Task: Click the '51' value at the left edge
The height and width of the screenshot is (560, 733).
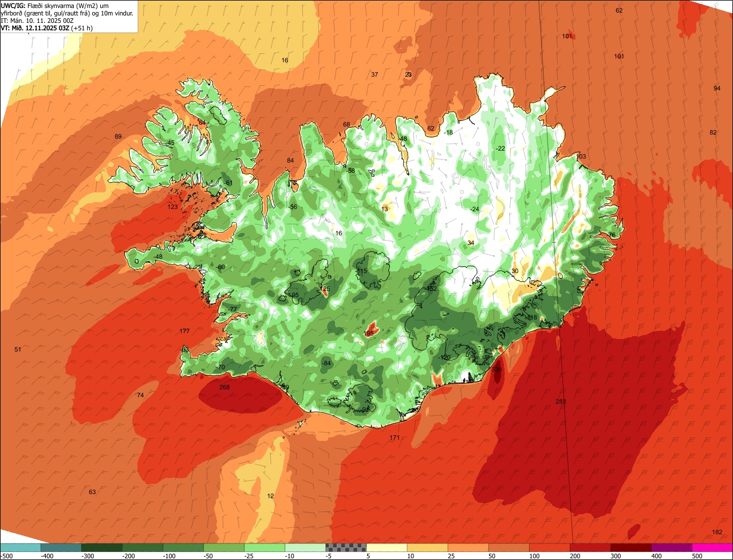Action: click(x=18, y=349)
